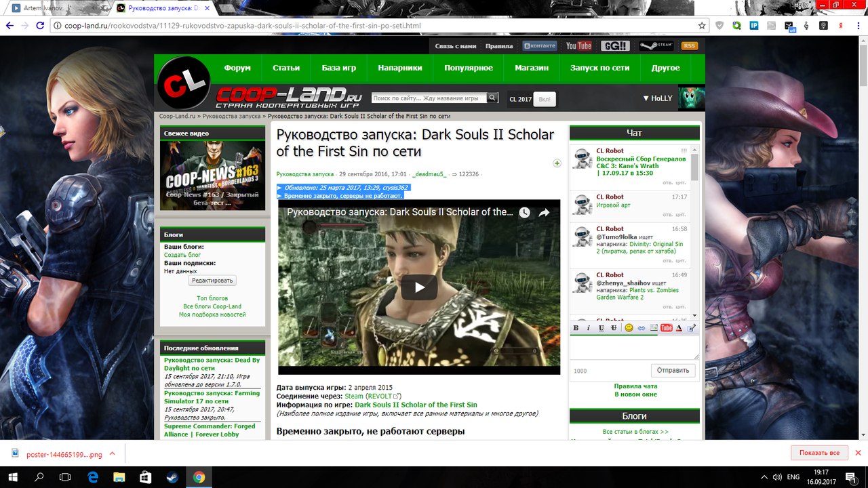
Task: Play the Dark Souls II YouTube video
Action: click(x=419, y=287)
